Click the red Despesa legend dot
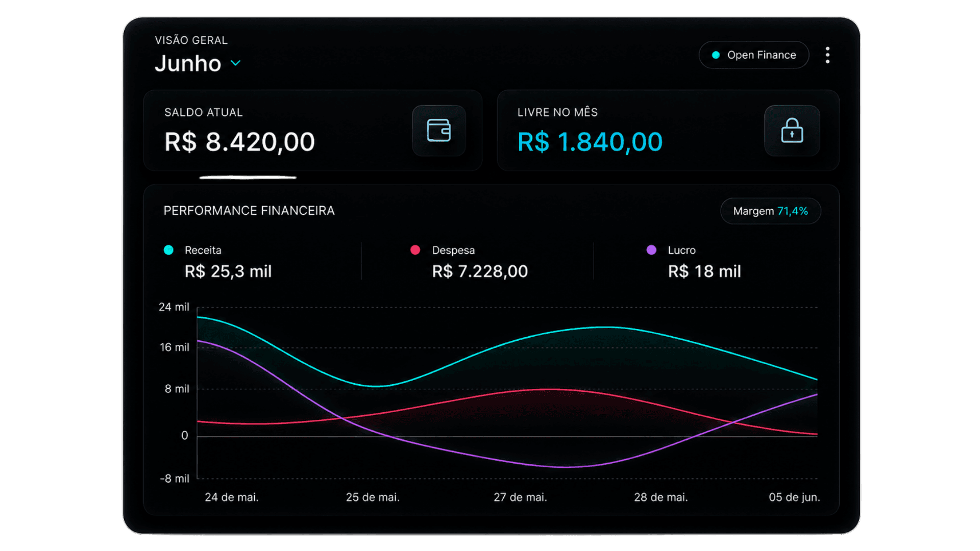 pos(415,250)
